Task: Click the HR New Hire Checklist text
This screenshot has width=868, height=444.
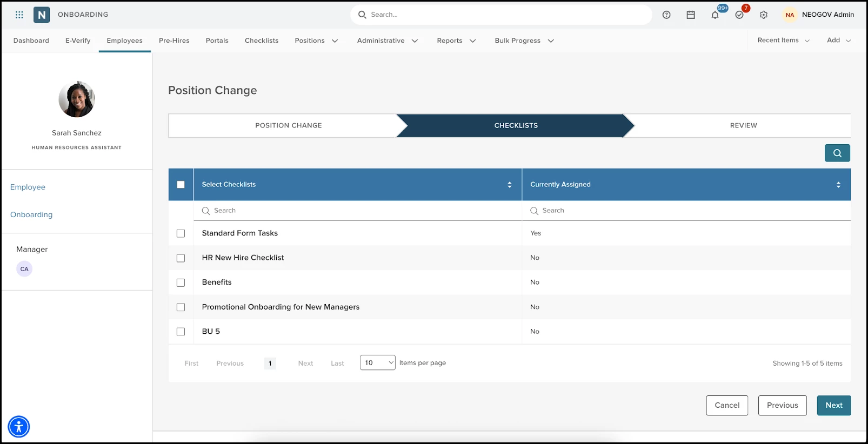Action: [x=243, y=258]
